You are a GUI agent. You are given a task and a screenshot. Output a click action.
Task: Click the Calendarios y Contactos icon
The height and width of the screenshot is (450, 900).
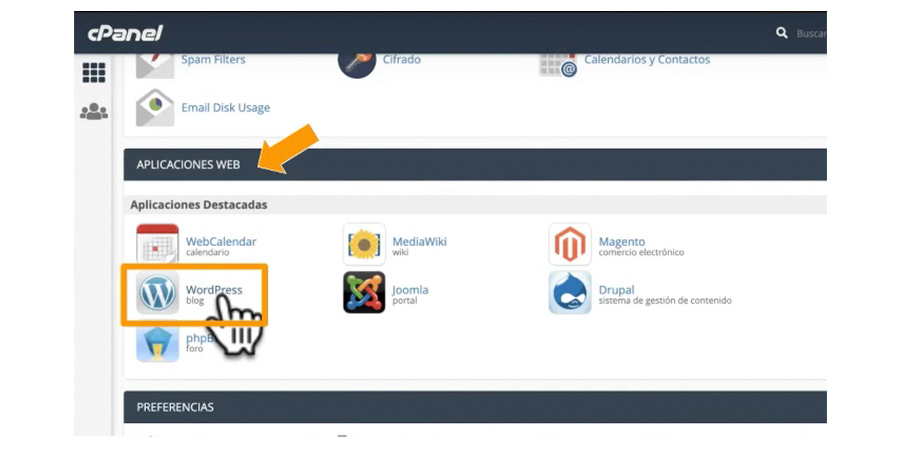click(558, 65)
